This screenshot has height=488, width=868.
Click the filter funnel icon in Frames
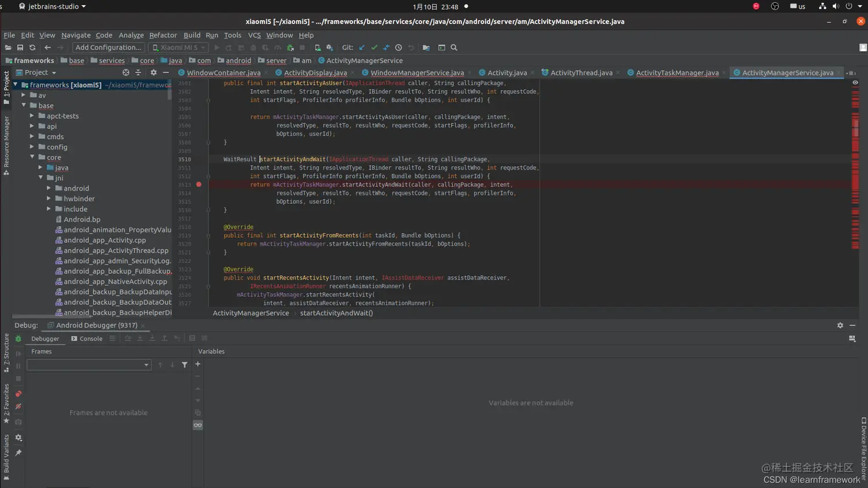click(x=185, y=365)
